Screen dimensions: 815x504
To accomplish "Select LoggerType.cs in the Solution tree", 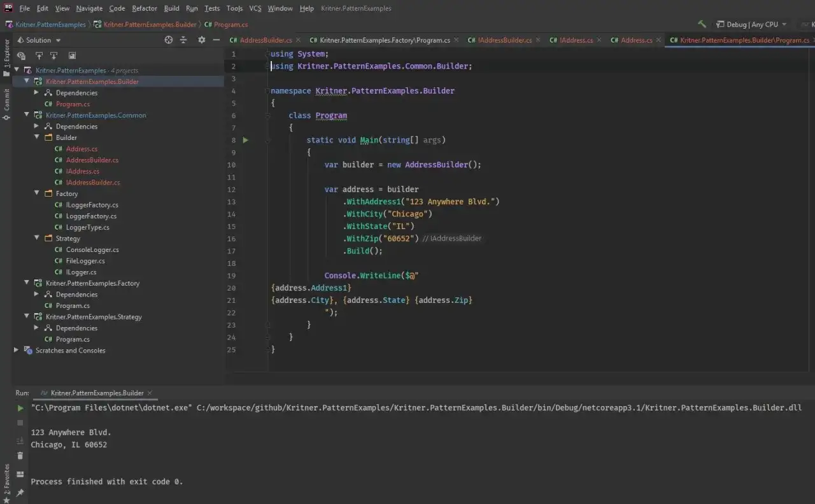I will (88, 227).
